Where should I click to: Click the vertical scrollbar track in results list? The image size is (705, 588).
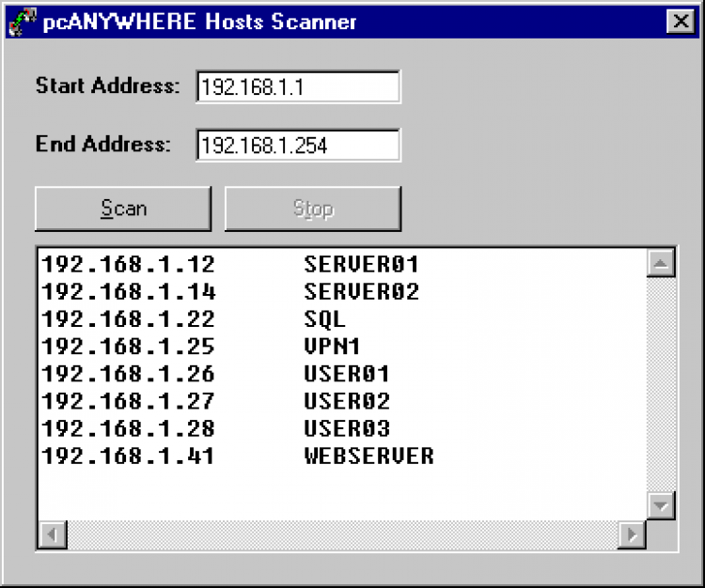pos(661,384)
